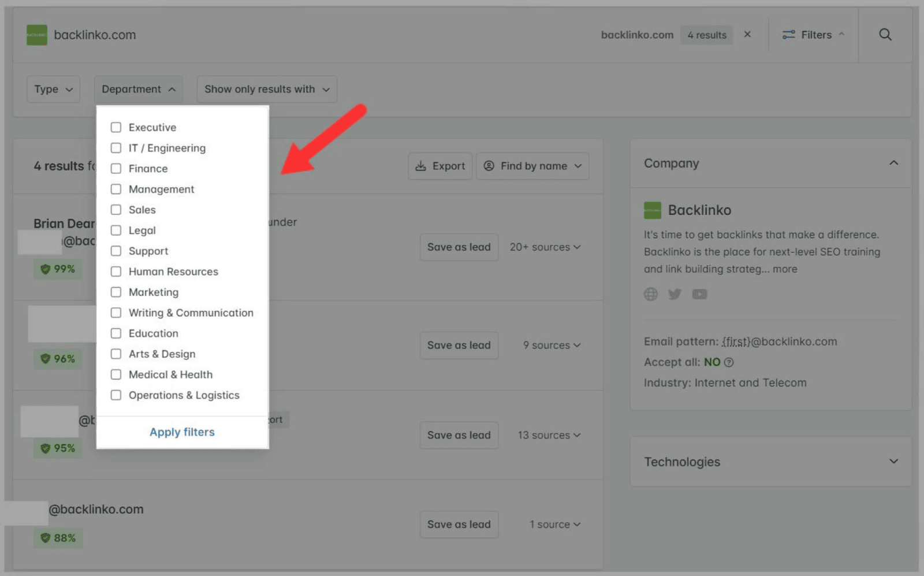The image size is (924, 576).
Task: Check the Medical & Health box
Action: tap(116, 374)
